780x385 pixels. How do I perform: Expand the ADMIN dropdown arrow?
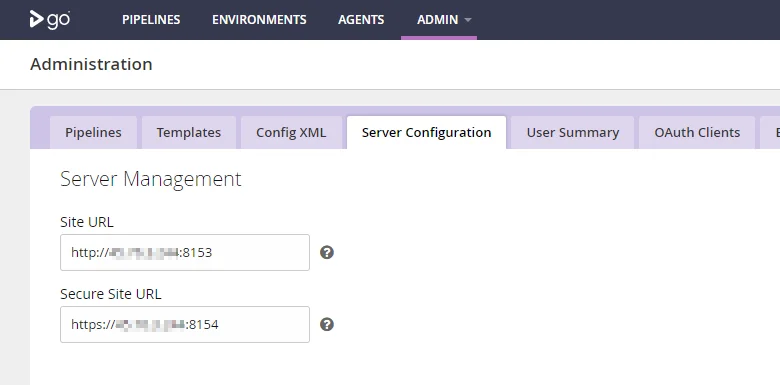tap(468, 20)
